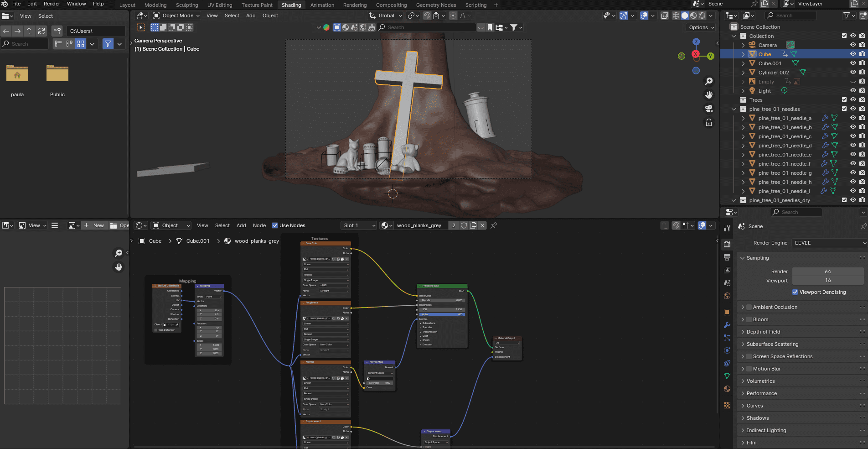This screenshot has width=868, height=449.
Task: Enable the Use Nodes checkbox
Action: click(x=275, y=225)
